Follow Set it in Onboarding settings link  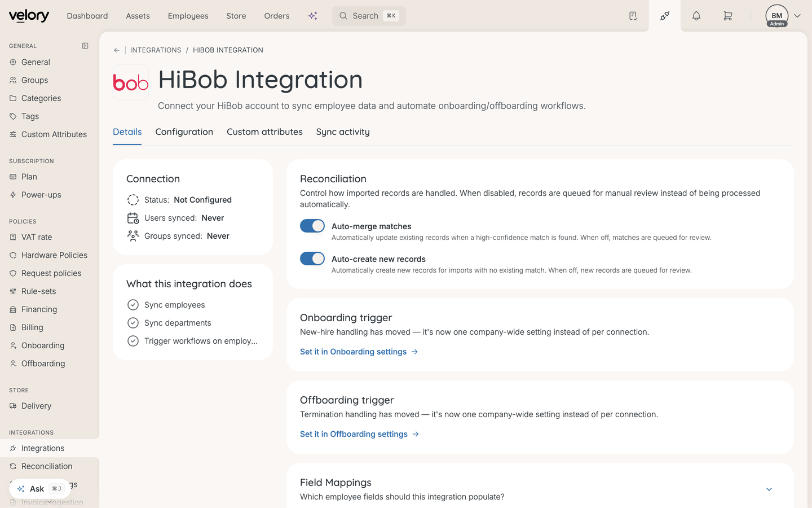(359, 352)
